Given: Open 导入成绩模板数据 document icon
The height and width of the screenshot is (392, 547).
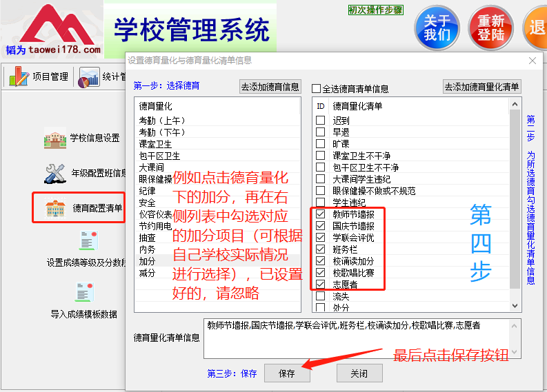Looking at the screenshot, I should tap(84, 292).
